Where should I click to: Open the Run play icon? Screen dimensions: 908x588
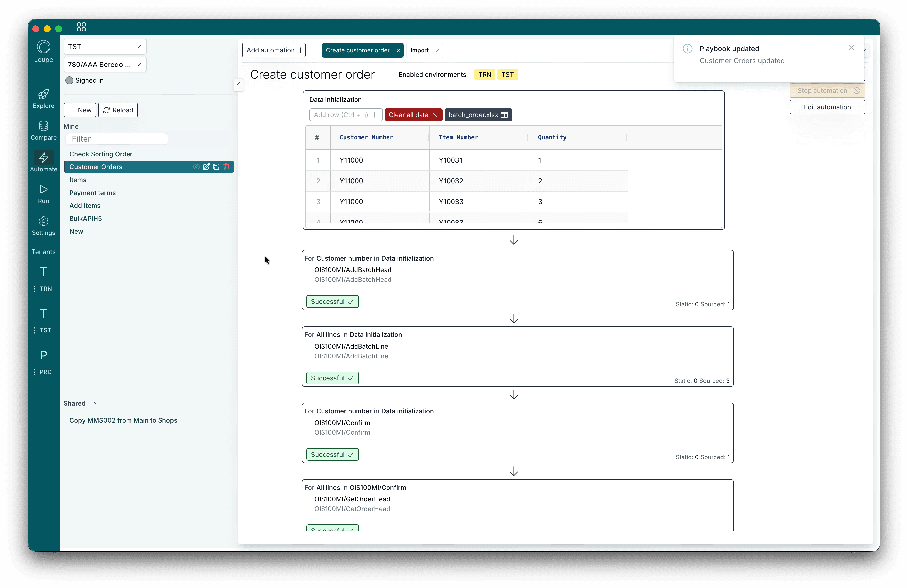pyautogui.click(x=43, y=189)
